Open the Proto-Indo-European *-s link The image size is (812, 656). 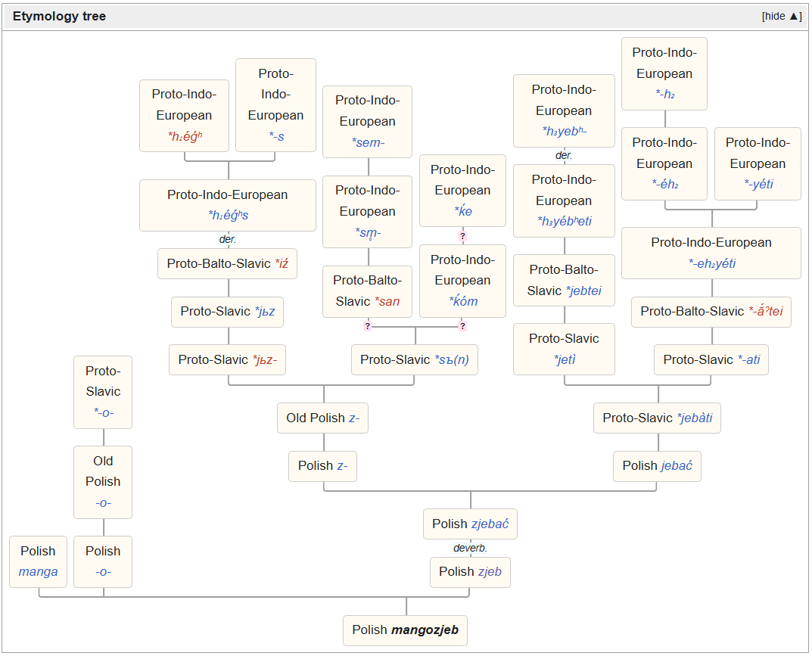click(276, 136)
